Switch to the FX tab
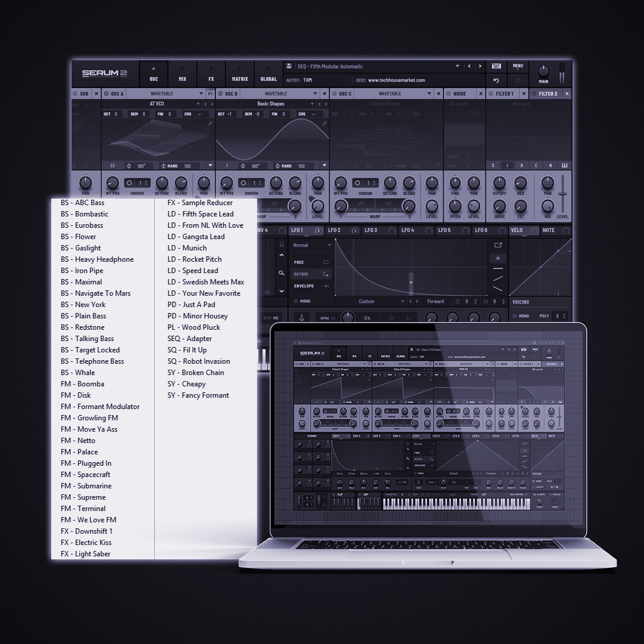 click(x=211, y=74)
